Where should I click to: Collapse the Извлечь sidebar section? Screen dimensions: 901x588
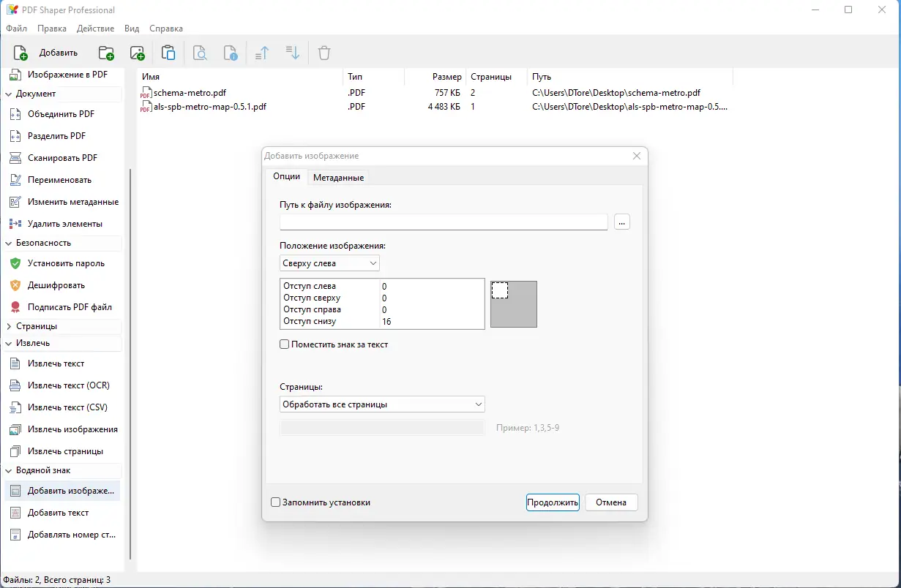(9, 343)
